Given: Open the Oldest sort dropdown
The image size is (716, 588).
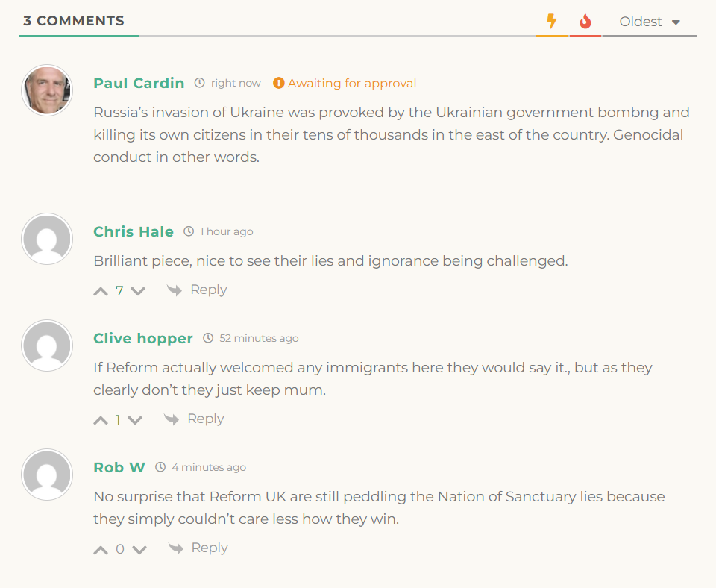Looking at the screenshot, I should [x=650, y=22].
